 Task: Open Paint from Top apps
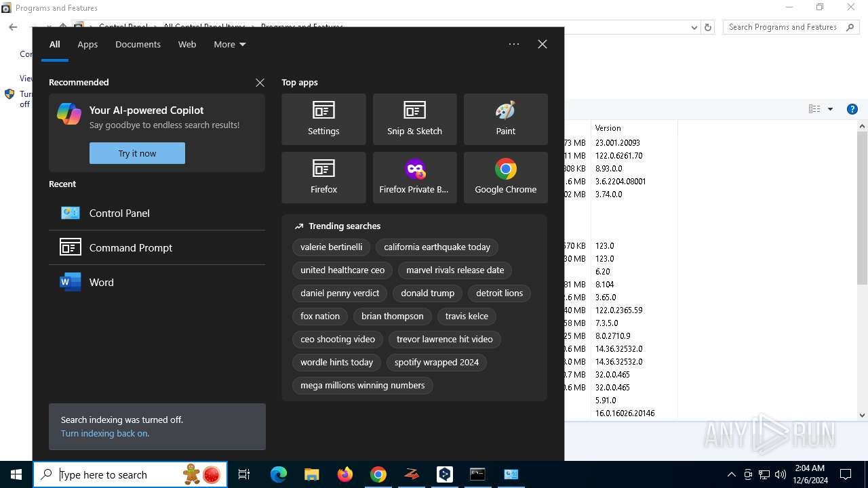pyautogui.click(x=505, y=119)
